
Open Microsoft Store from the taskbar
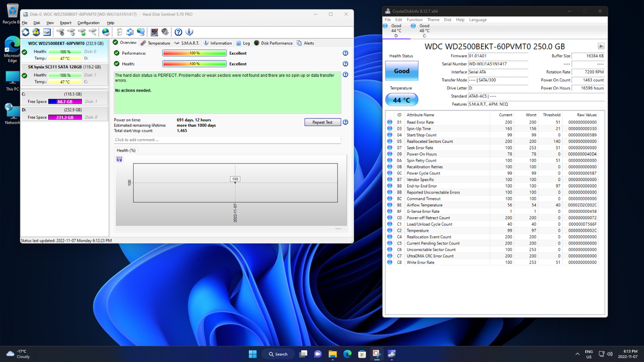point(362,354)
